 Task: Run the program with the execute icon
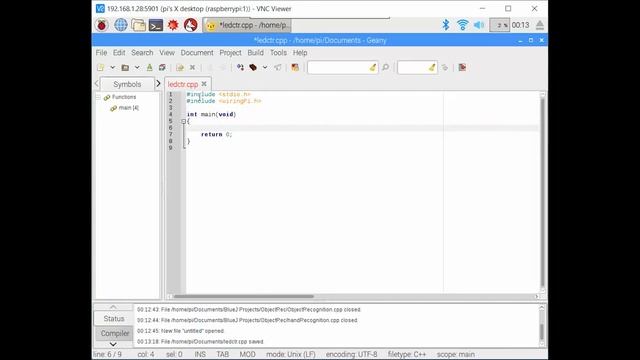(x=278, y=68)
